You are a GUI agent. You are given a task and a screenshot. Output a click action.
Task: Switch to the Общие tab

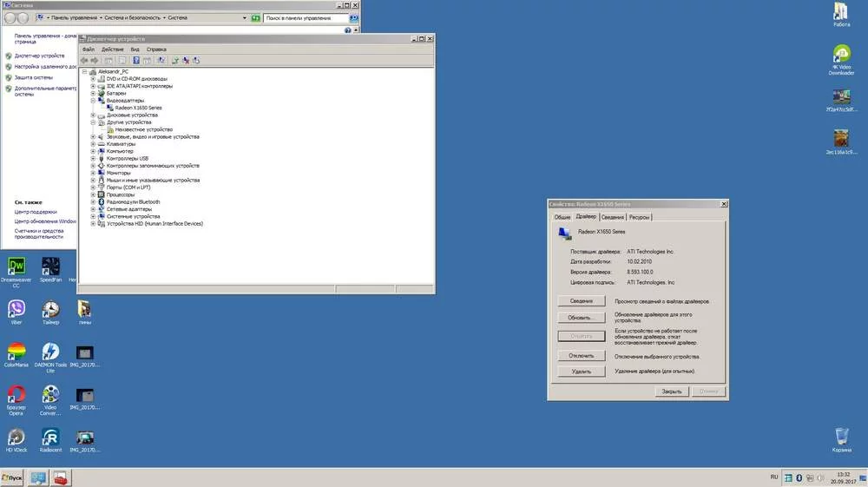[x=562, y=217]
